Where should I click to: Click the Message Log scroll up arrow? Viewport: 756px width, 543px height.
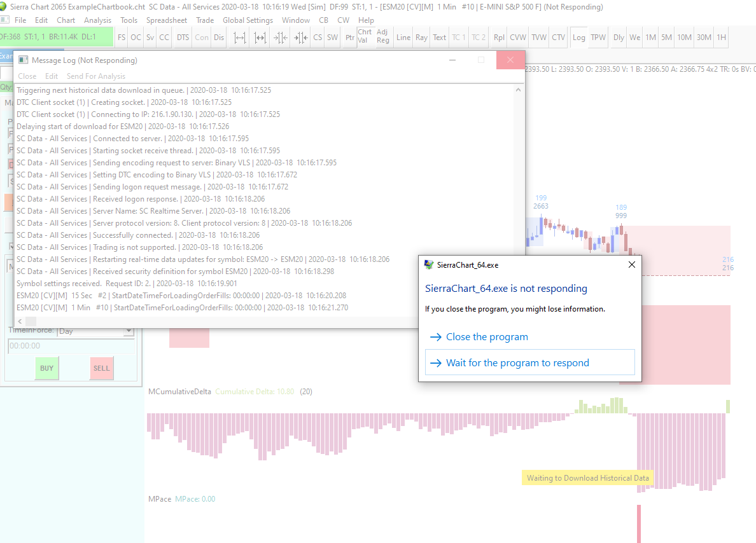pos(518,90)
